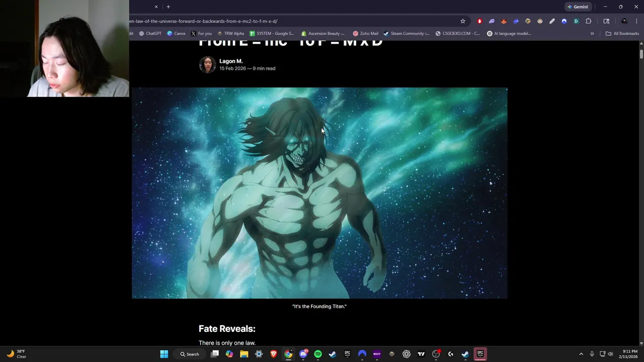Open the purple NEXT app on the taskbar
644x362 pixels.
point(377,354)
